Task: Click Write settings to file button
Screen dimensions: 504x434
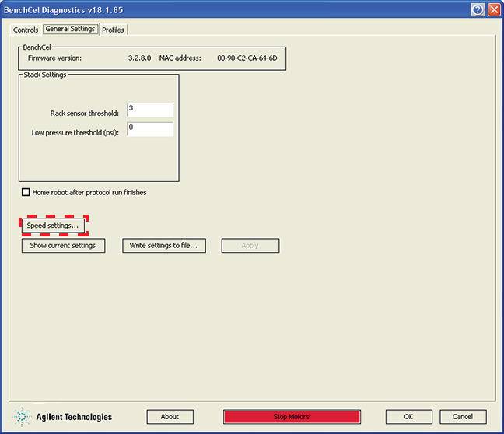Action: pos(163,246)
